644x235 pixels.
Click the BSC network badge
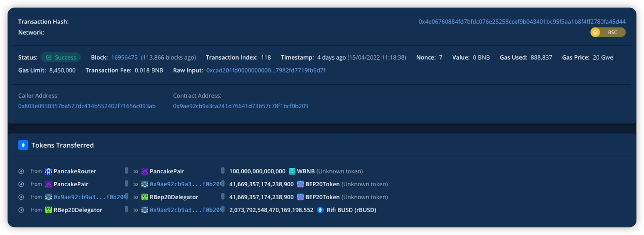coord(608,32)
